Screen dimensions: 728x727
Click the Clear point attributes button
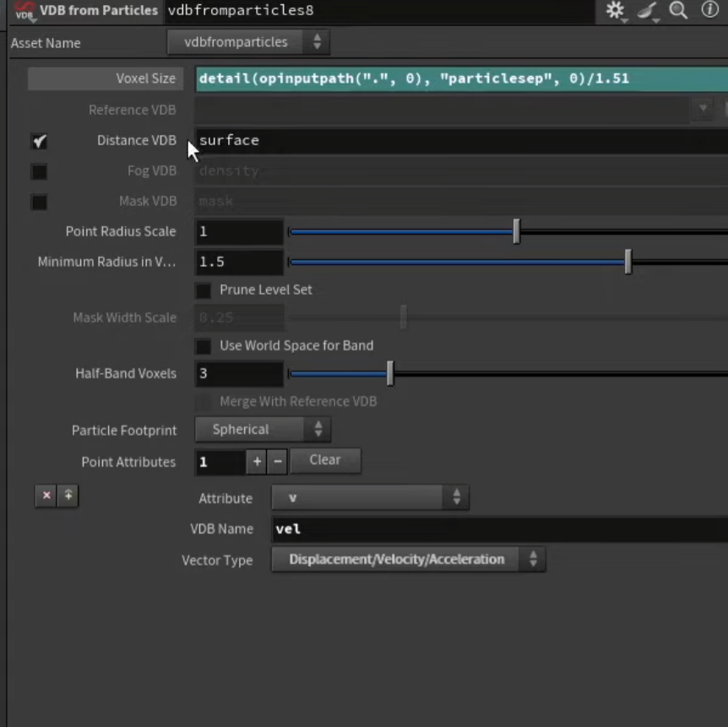point(325,460)
